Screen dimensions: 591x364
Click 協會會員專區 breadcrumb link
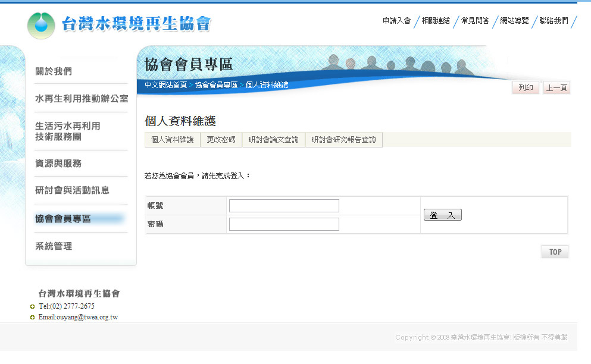tap(217, 85)
